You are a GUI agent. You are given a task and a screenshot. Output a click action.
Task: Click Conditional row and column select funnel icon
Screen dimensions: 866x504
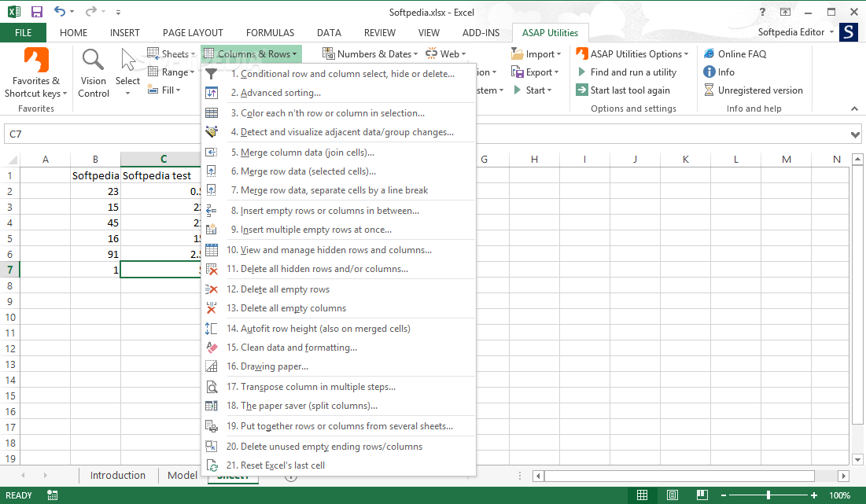pyautogui.click(x=211, y=74)
